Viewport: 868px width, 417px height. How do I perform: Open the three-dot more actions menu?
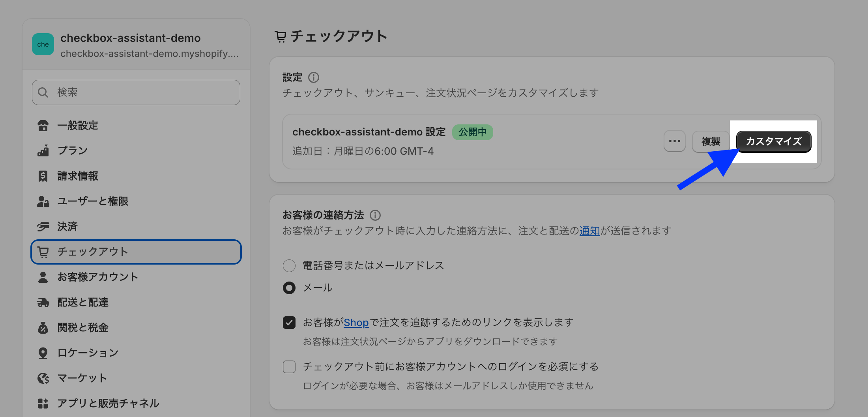(x=675, y=141)
